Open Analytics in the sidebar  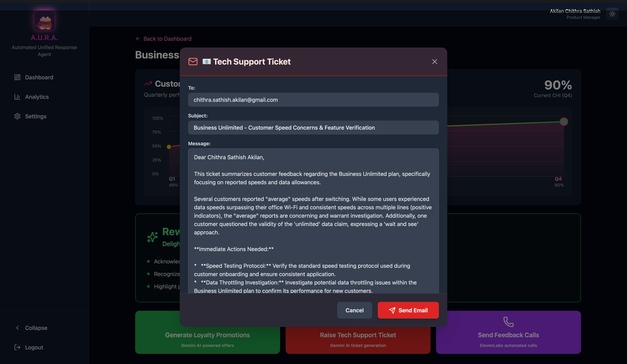coord(37,97)
